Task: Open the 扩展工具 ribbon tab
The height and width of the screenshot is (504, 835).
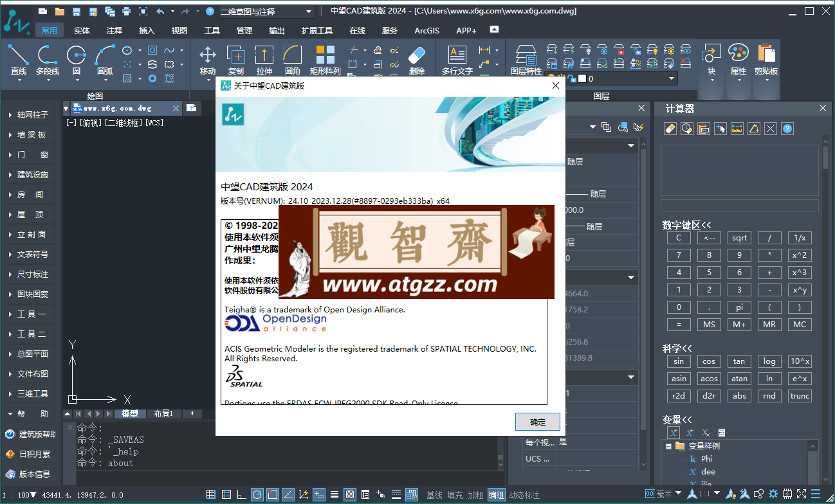Action: click(x=317, y=30)
